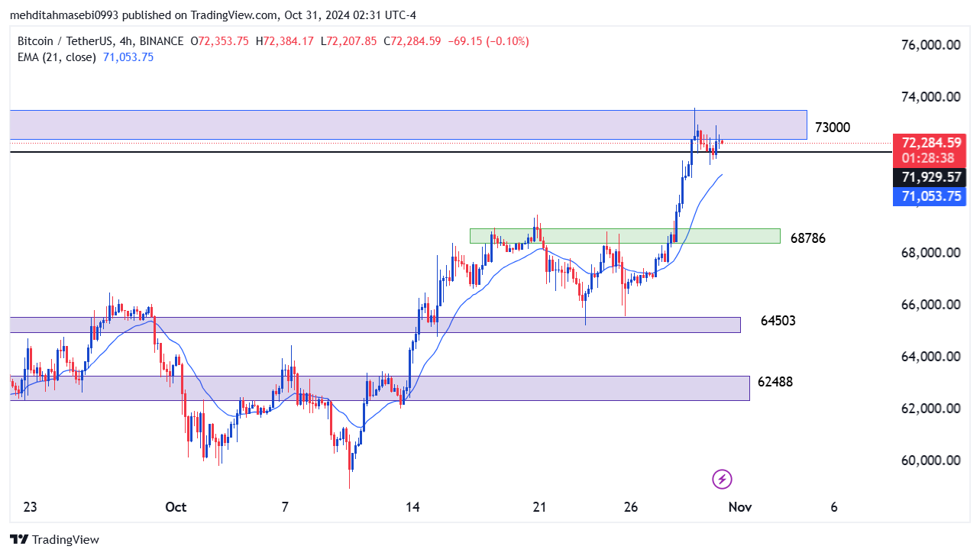Click the 26 date label on time axis

tap(631, 507)
